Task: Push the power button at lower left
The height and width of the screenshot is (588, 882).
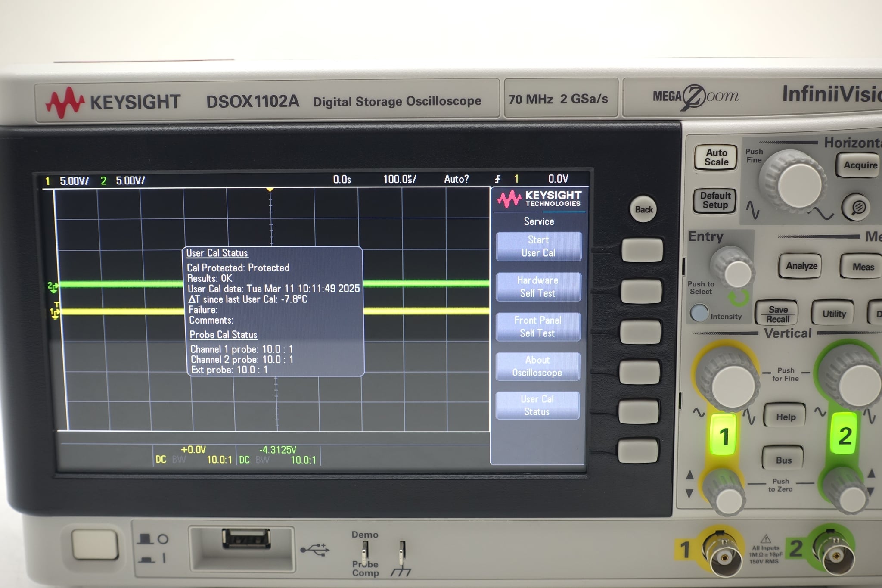Action: point(95,544)
